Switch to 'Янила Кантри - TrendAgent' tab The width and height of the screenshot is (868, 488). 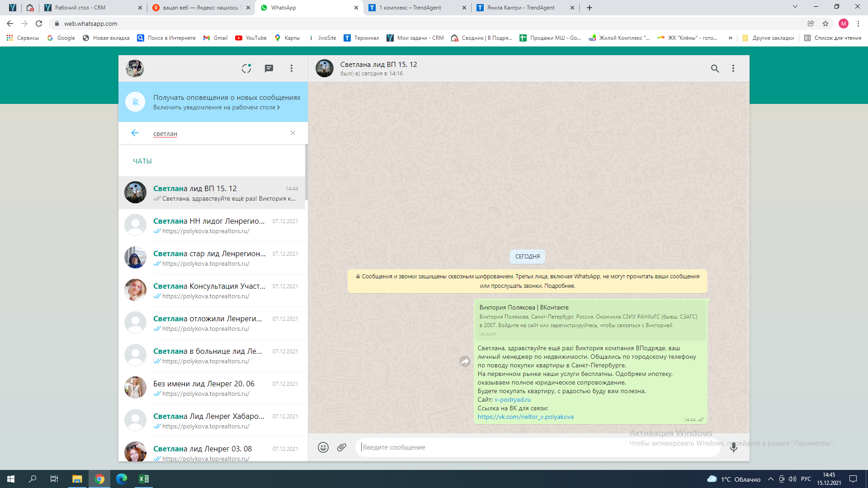click(x=520, y=8)
